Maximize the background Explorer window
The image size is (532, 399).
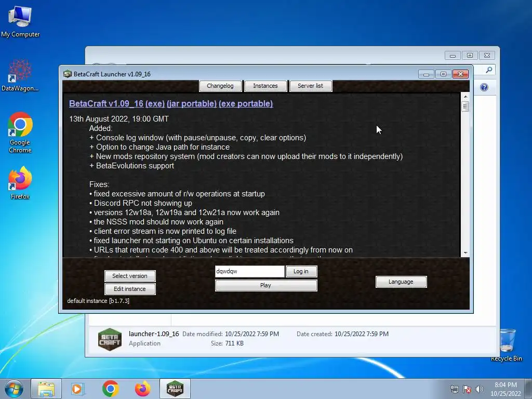tap(470, 55)
